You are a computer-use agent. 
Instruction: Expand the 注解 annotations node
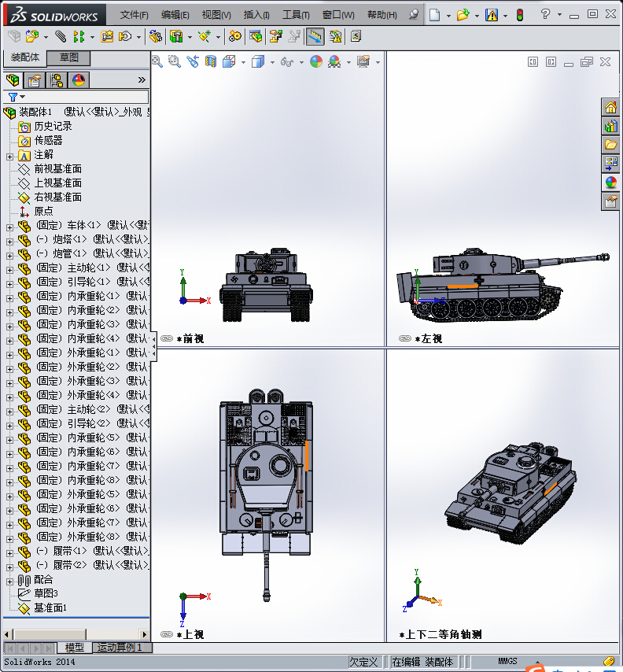(x=9, y=157)
